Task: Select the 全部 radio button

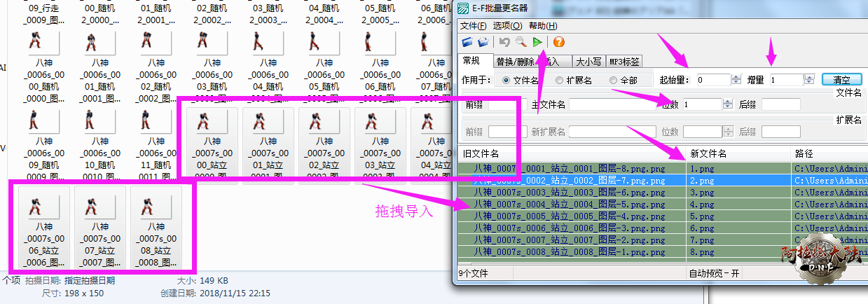Action: 613,81
